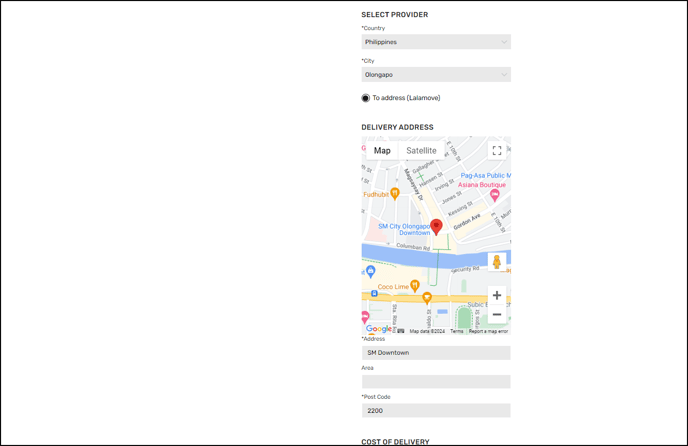Open the Country dropdown showing Philippines
The width and height of the screenshot is (688, 446).
tap(436, 42)
